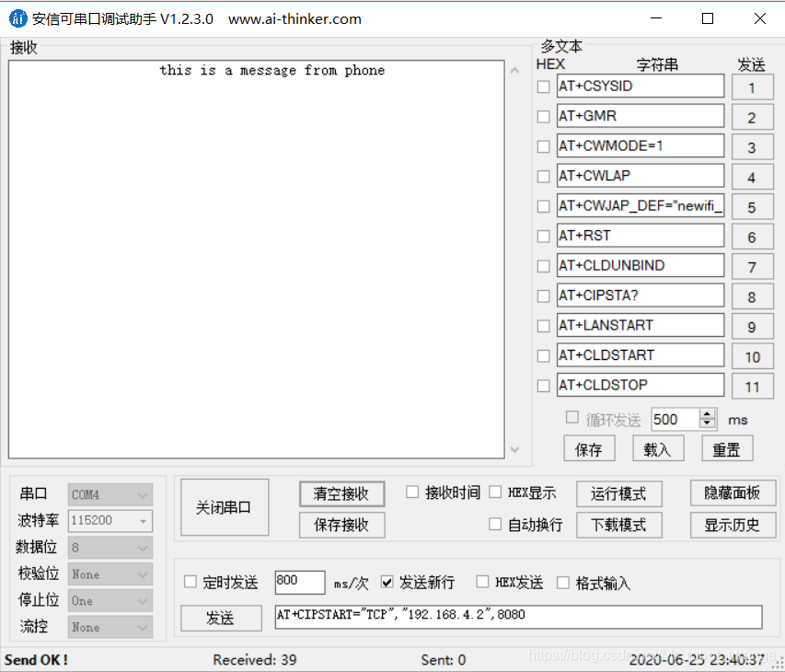The image size is (785, 672).
Task: Send command number 1 AT+CSYSID
Action: pyautogui.click(x=753, y=87)
